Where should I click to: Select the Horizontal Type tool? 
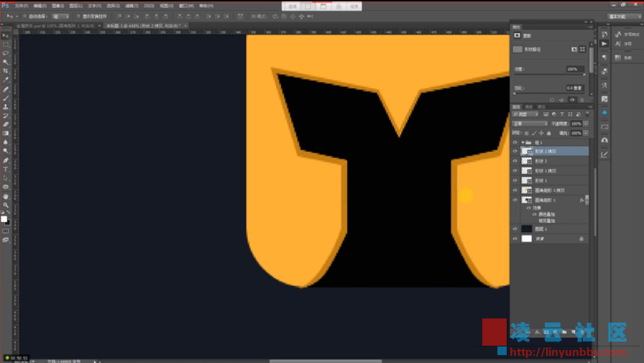point(6,169)
